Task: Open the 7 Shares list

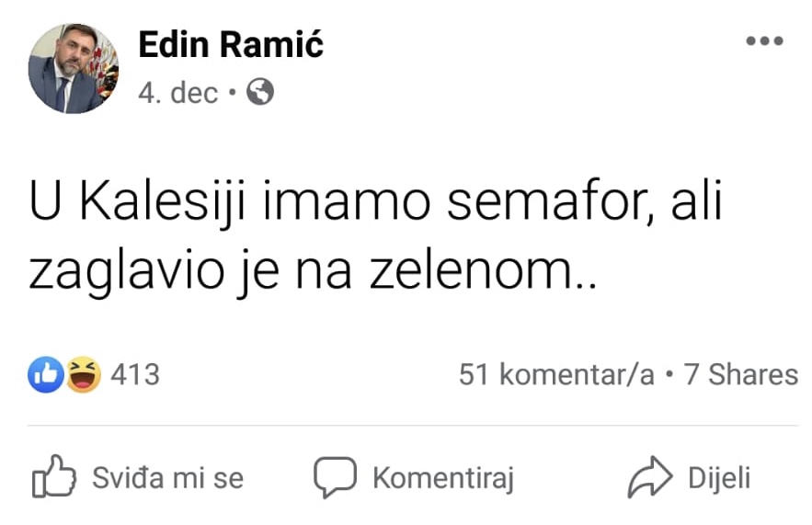Action: 740,375
